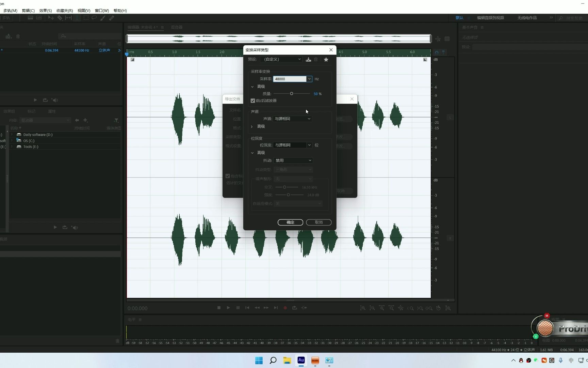Screen dimensions: 588x368
Task: Switch to 编辑音频到视频 workspace
Action: (x=490, y=18)
